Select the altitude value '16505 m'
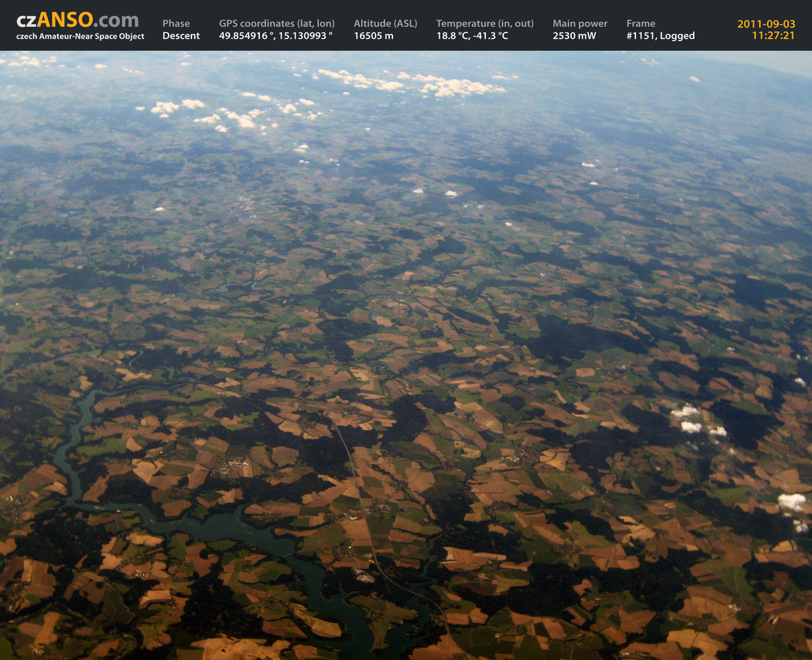This screenshot has width=812, height=660. tap(374, 36)
